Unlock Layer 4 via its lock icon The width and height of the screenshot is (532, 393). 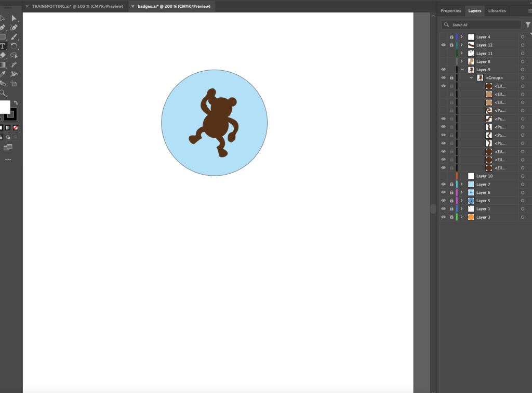[451, 37]
